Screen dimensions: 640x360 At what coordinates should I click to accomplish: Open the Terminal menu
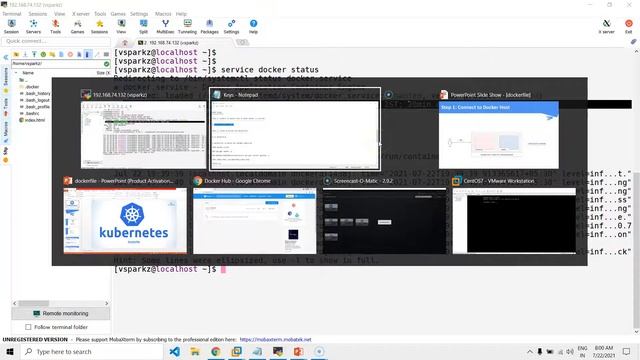pyautogui.click(x=12, y=14)
